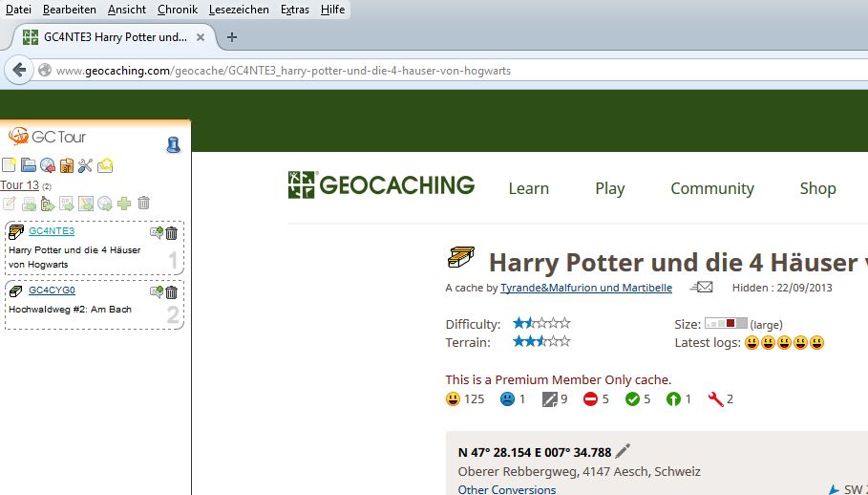
Task: Open the Play navigation menu
Action: 609,188
